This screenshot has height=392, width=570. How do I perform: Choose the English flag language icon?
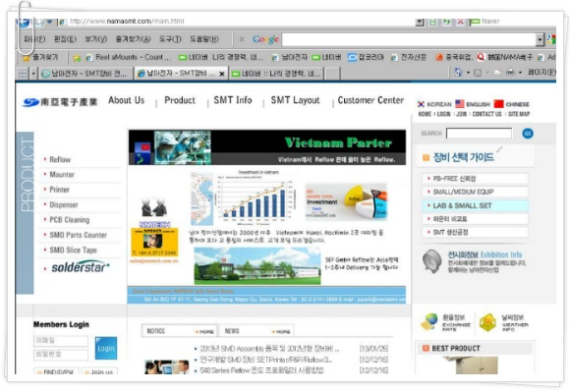(460, 104)
